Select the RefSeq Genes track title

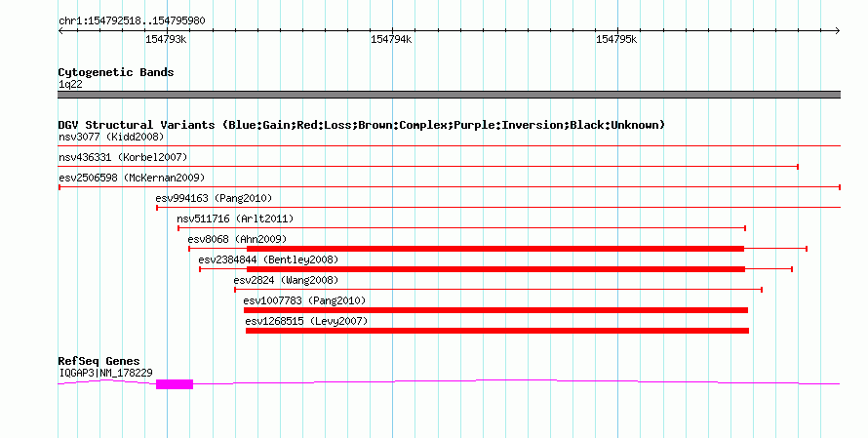(99, 361)
